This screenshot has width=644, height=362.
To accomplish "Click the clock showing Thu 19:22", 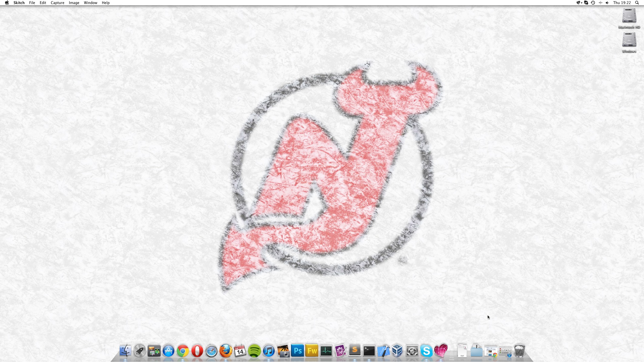I will coord(622,3).
